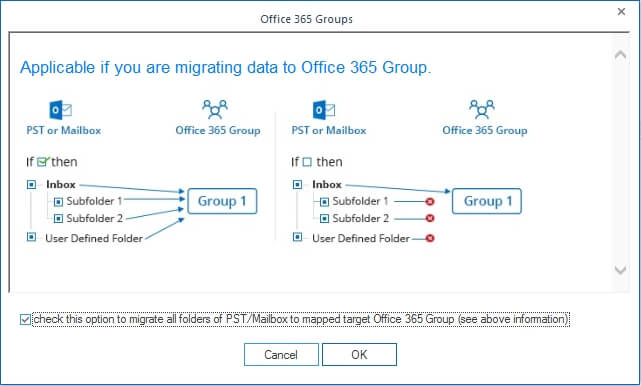
Task: Click the scrollbar down arrow
Action: 620,269
